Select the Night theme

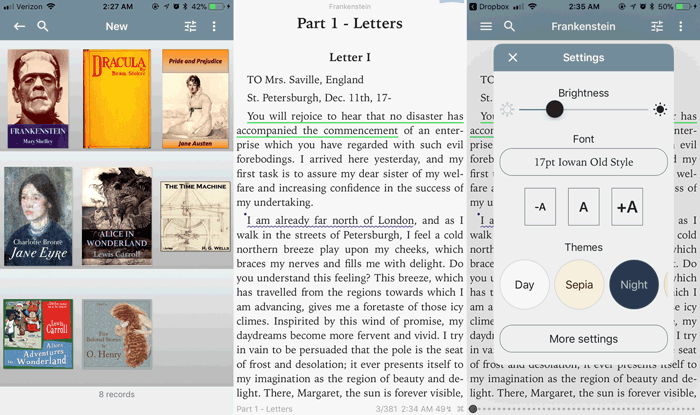click(x=634, y=285)
